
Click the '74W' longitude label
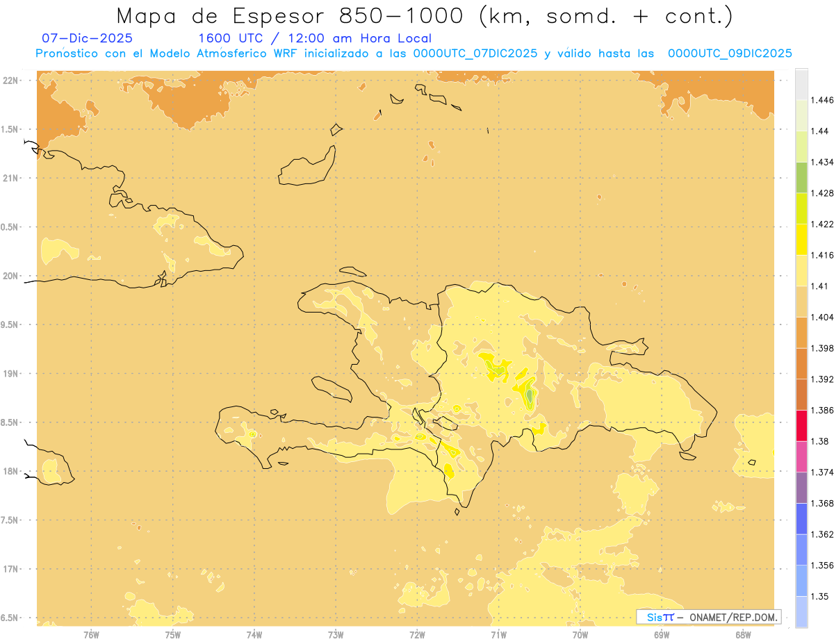(x=254, y=634)
